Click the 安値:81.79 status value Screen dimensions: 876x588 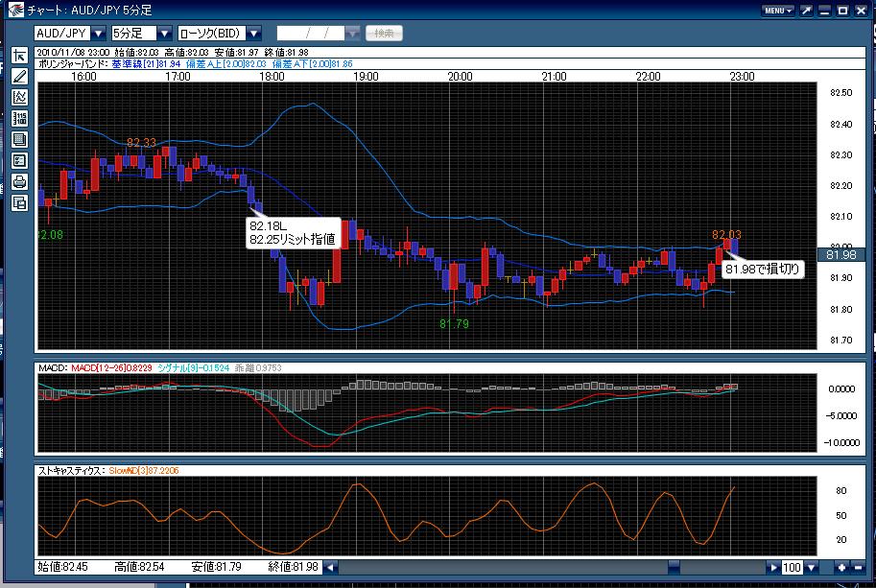(x=216, y=567)
